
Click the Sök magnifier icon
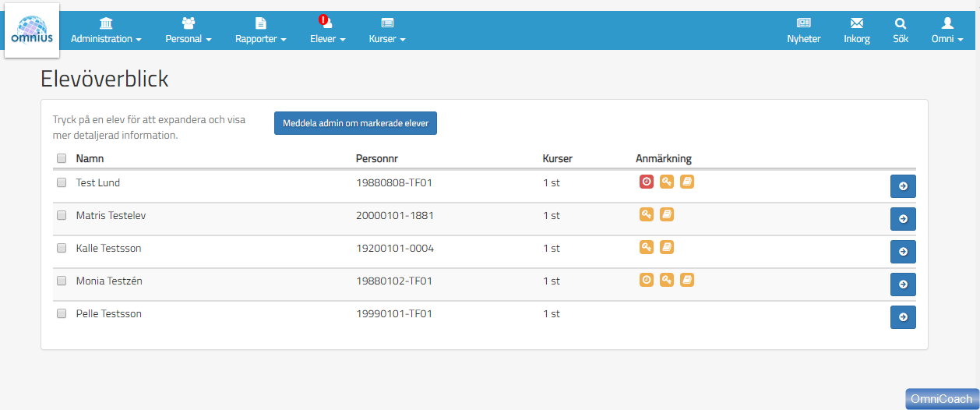coord(901,23)
